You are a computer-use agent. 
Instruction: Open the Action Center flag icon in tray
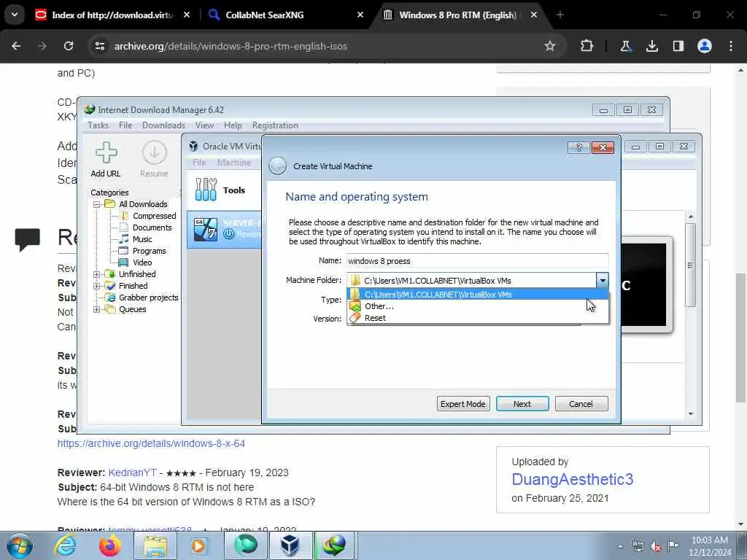673,546
